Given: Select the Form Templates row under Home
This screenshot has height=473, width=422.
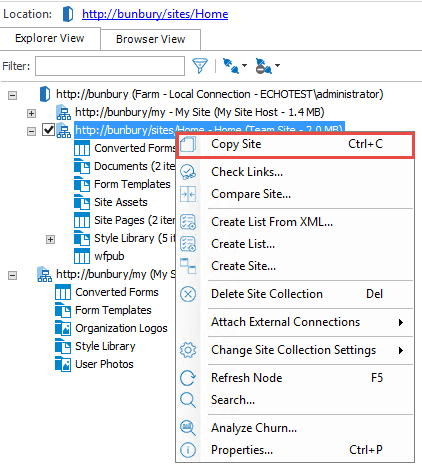Looking at the screenshot, I should [132, 184].
